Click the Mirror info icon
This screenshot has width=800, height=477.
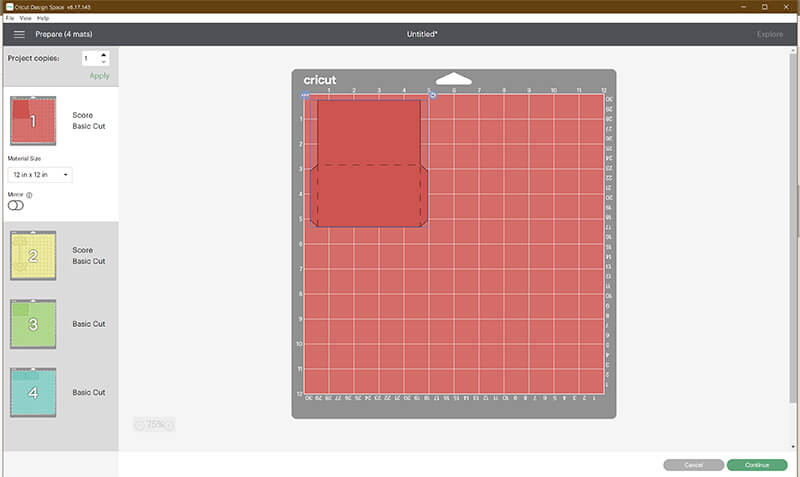click(29, 195)
